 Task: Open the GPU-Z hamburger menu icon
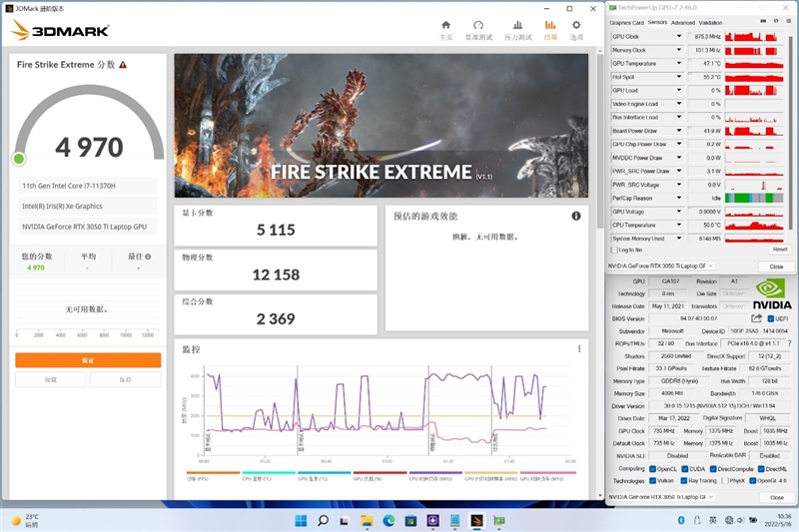(789, 21)
